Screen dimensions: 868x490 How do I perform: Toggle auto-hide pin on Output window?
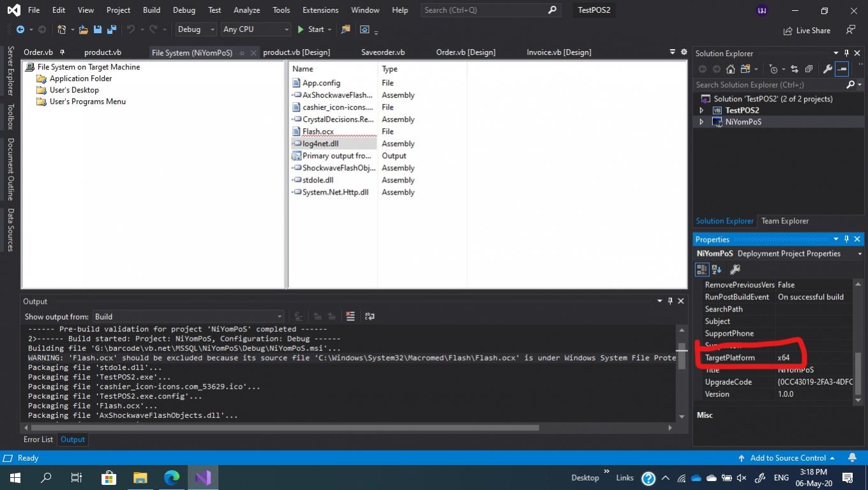point(670,301)
